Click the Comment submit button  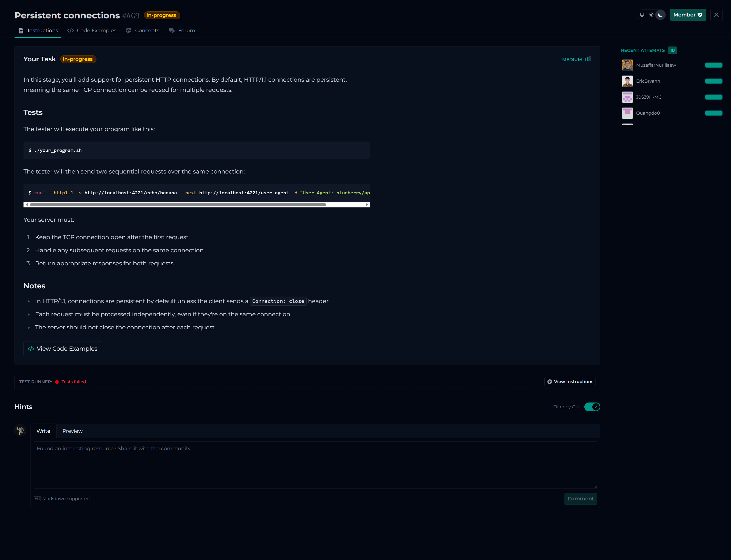(x=580, y=499)
